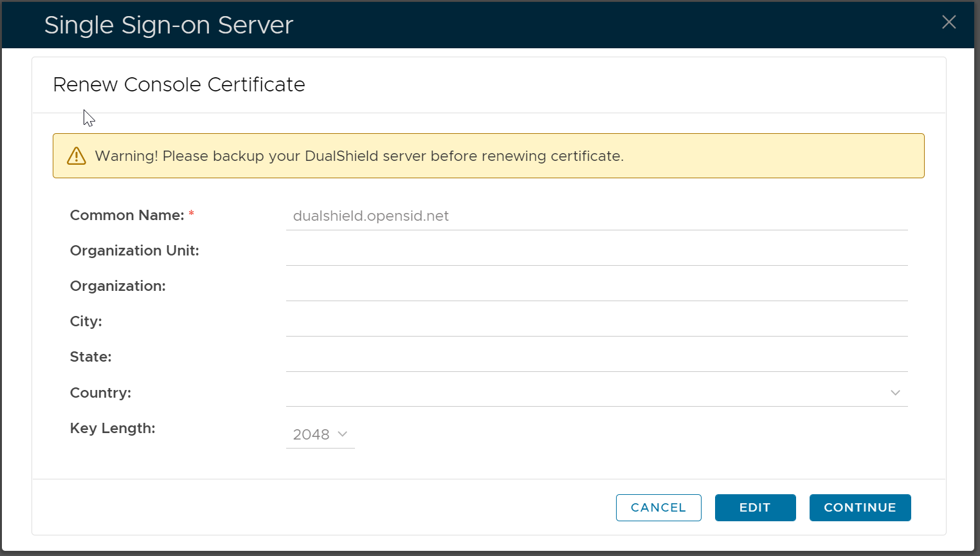Screen dimensions: 980x556
Task: Click into the City field
Action: pos(596,322)
